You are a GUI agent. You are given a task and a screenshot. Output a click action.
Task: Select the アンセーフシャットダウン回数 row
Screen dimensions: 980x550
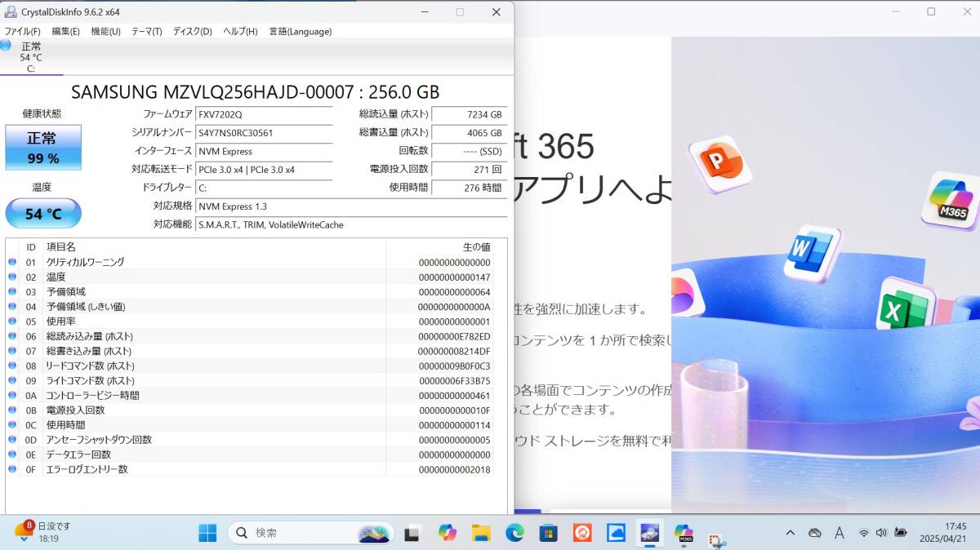tap(249, 440)
